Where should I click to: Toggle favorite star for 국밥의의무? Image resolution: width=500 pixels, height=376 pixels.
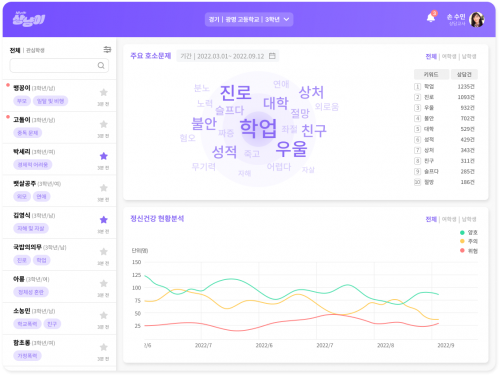(x=104, y=251)
